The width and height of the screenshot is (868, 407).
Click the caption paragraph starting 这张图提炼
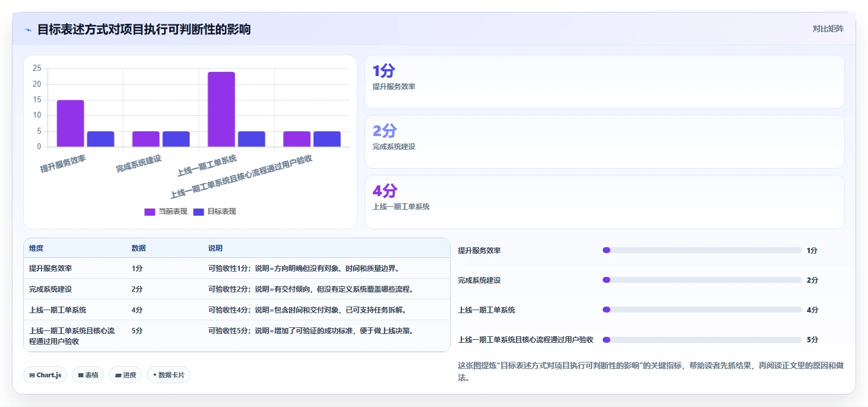(x=651, y=371)
